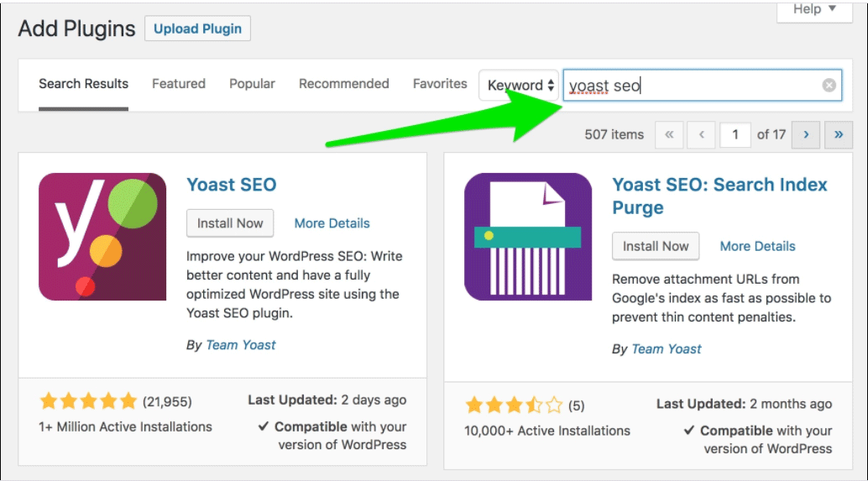Open the Keyword search type dropdown

519,85
